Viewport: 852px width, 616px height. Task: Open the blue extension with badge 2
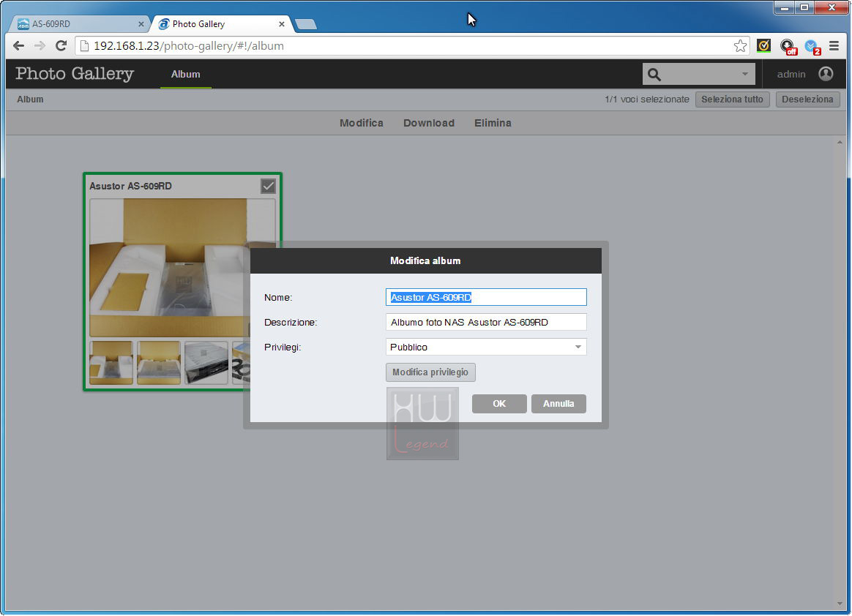(812, 47)
